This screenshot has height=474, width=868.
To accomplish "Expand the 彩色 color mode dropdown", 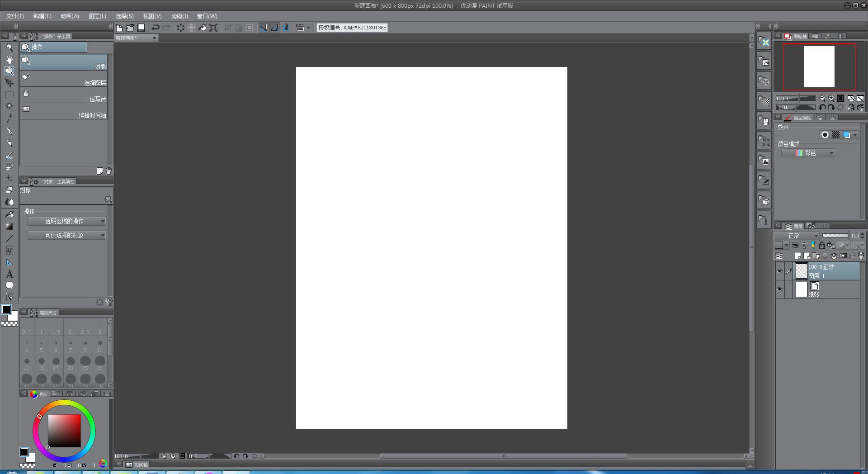I will [808, 153].
